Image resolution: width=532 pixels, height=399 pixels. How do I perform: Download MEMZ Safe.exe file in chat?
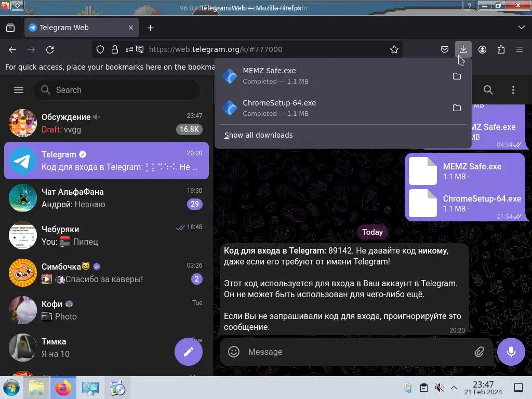coord(423,171)
